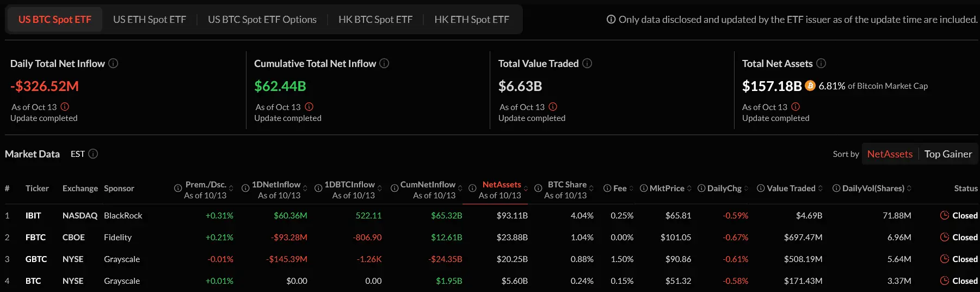Click red alert icon under Daily Net Inflow date

[65, 107]
